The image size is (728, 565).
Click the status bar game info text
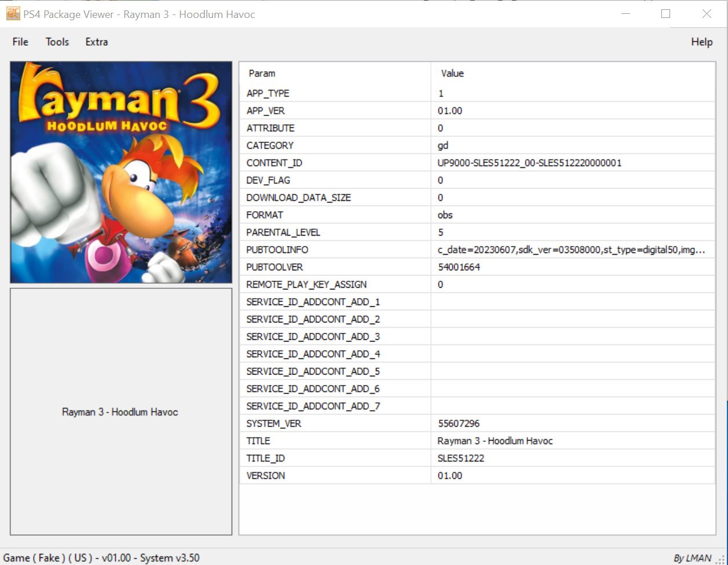tap(101, 558)
